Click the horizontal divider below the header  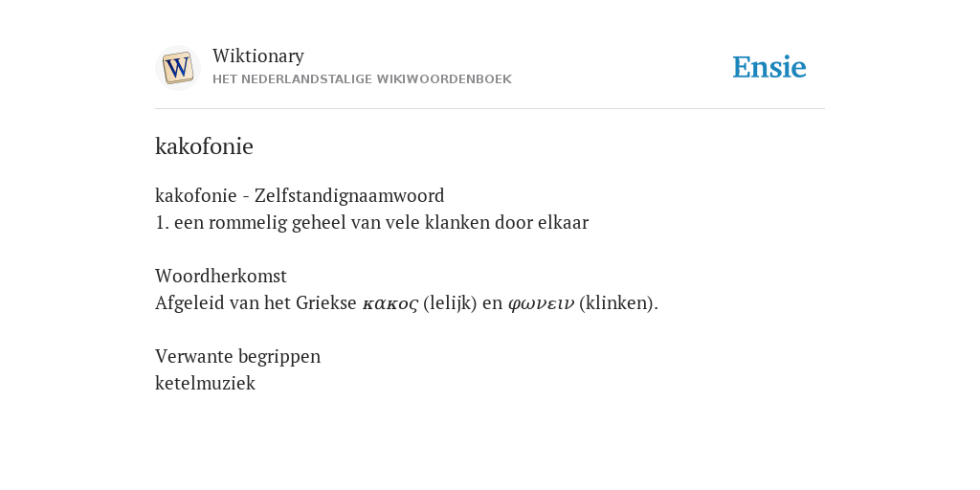[x=490, y=109]
